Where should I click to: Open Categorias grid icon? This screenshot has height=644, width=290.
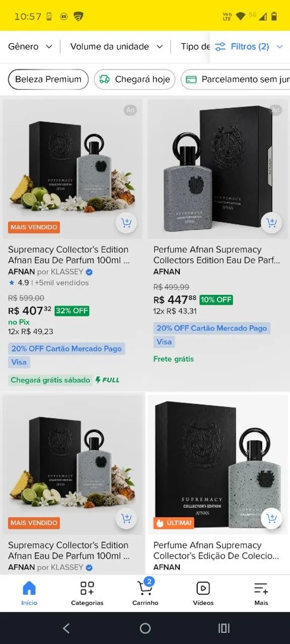pos(87,592)
